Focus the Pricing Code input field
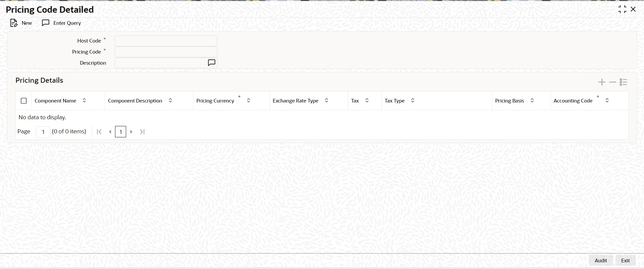The image size is (644, 269). [x=166, y=52]
